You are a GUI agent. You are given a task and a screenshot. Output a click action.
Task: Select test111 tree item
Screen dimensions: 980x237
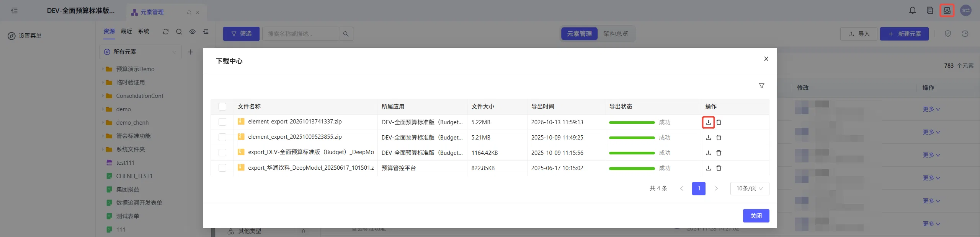(x=125, y=163)
